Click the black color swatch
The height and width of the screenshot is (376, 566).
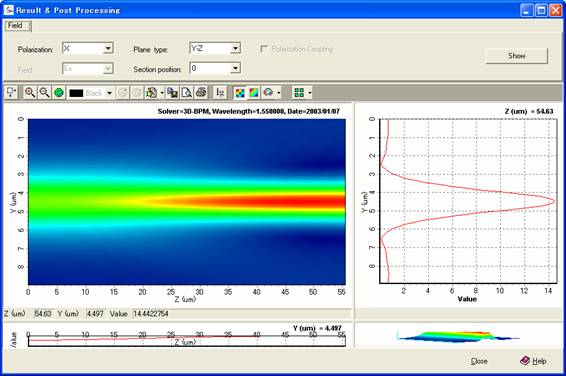76,93
